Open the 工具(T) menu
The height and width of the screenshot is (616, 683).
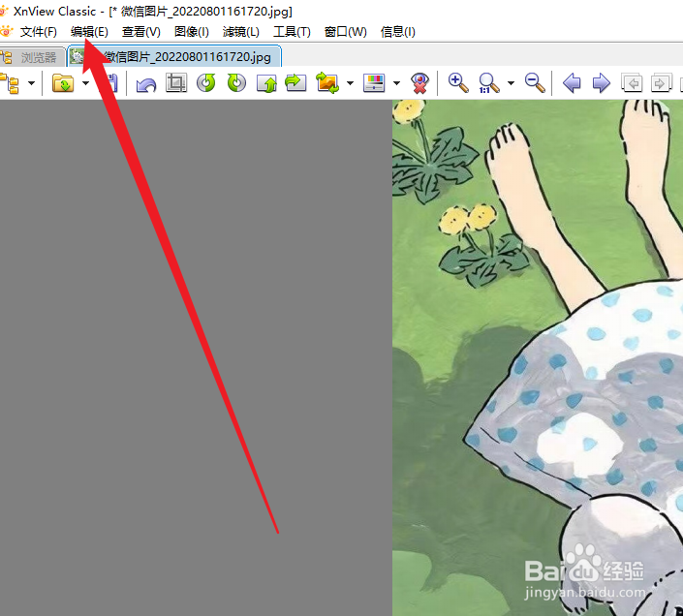click(292, 32)
